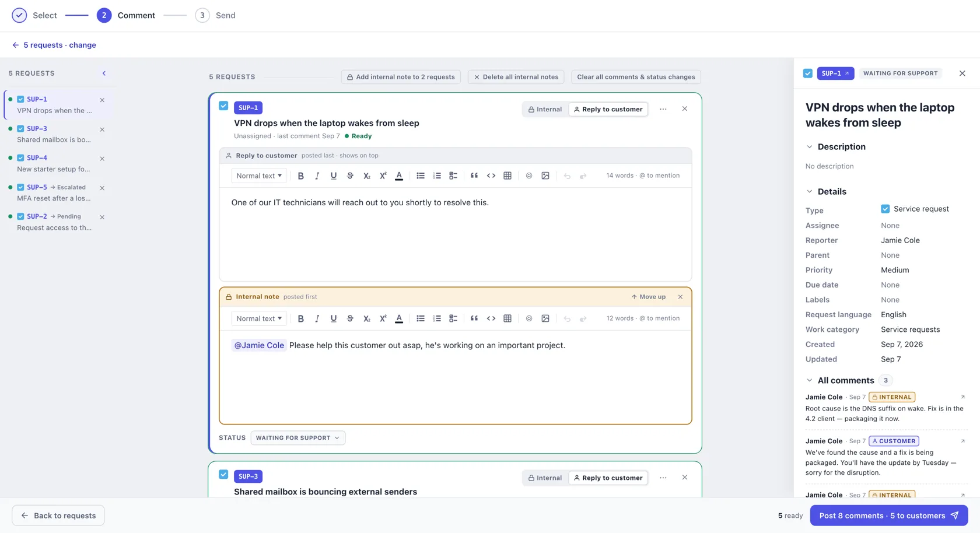
Task: Uncheck SUP-4 in the requests sidebar
Action: click(20, 158)
